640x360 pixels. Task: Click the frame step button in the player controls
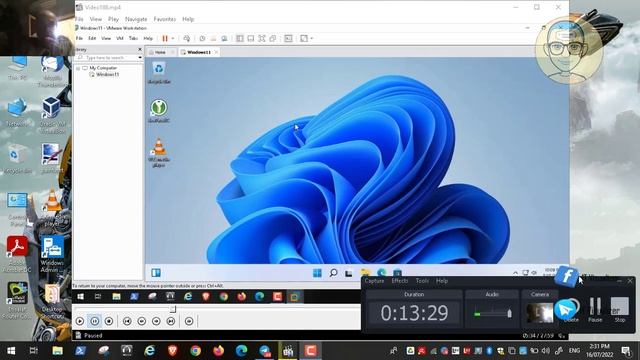pos(189,322)
